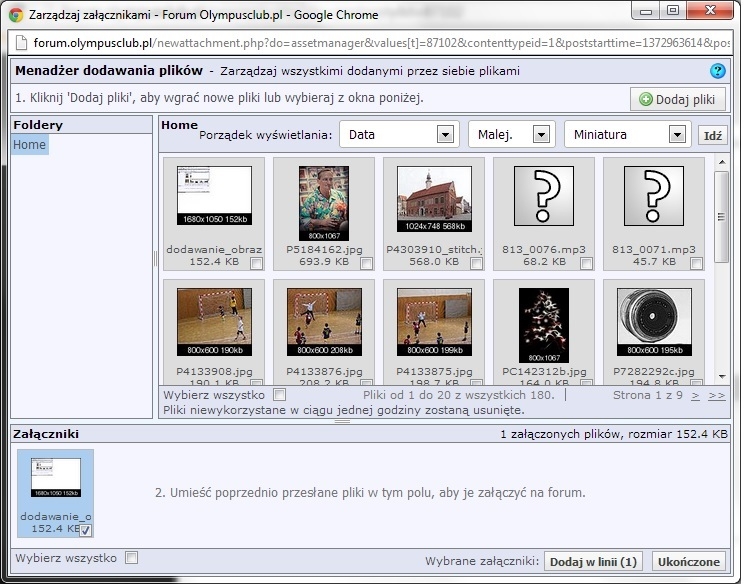Screen dimensions: 744x584
Task: Click the Dodaj w linii (1) button
Action: click(x=593, y=562)
